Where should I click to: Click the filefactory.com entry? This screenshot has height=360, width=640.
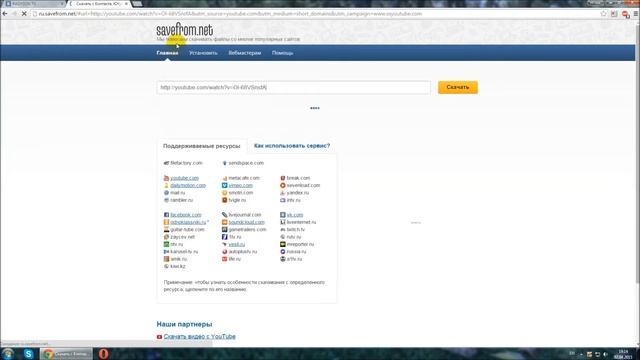(186, 163)
